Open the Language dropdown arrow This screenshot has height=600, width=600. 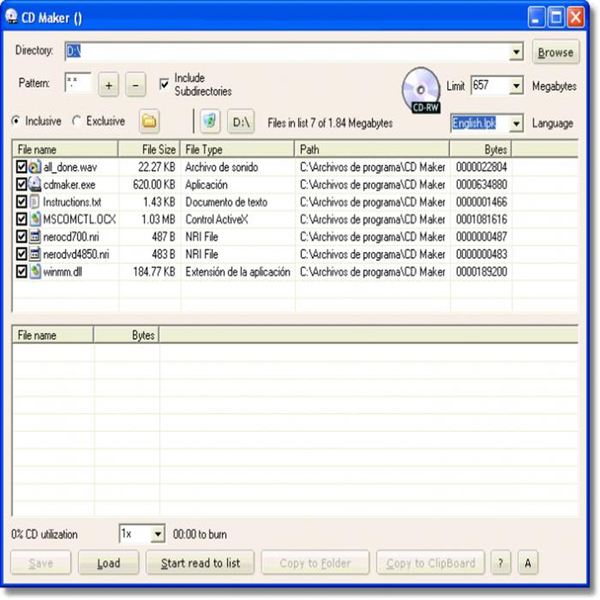tap(516, 123)
